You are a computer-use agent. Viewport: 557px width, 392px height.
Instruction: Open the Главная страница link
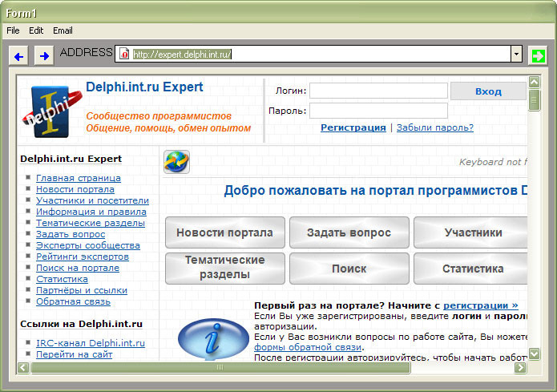[79, 178]
